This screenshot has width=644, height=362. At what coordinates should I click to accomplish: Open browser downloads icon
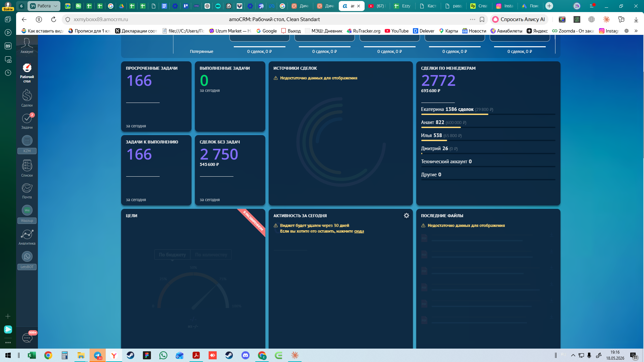[x=636, y=19]
